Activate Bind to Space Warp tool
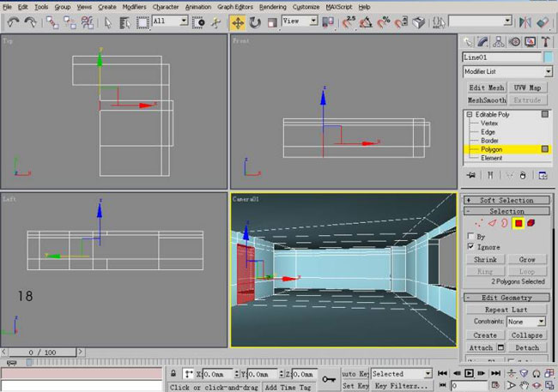 coord(88,22)
